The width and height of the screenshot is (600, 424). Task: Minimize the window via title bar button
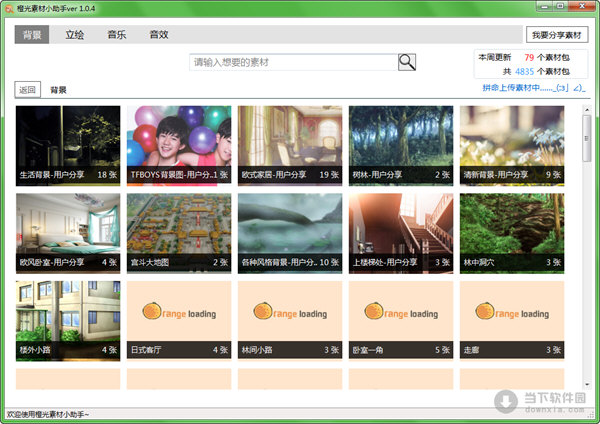click(x=543, y=6)
